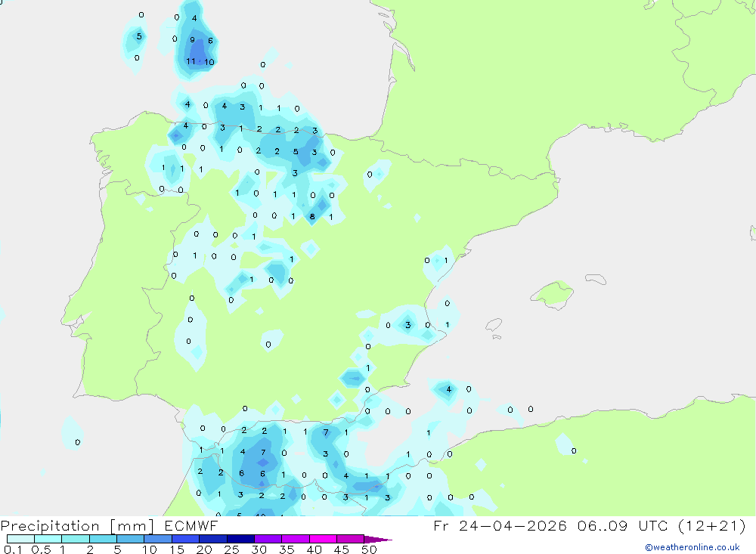Click legend scale label '25'

point(231,549)
